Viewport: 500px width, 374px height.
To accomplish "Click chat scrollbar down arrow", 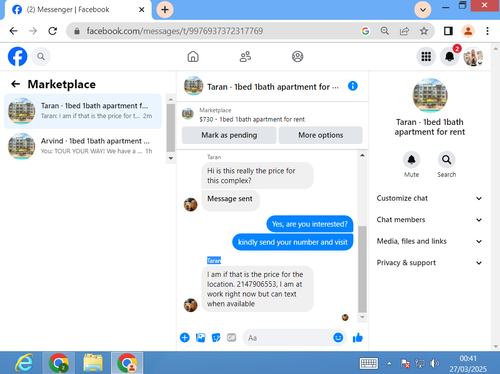I will coord(362,317).
